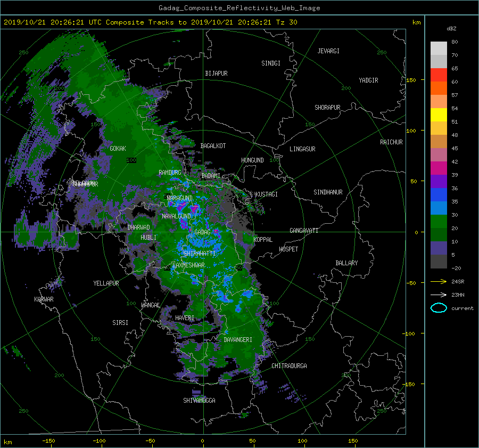The height and width of the screenshot is (448, 479).
Task: Pick the 36 dBZ purple color swatch
Action: (439, 181)
